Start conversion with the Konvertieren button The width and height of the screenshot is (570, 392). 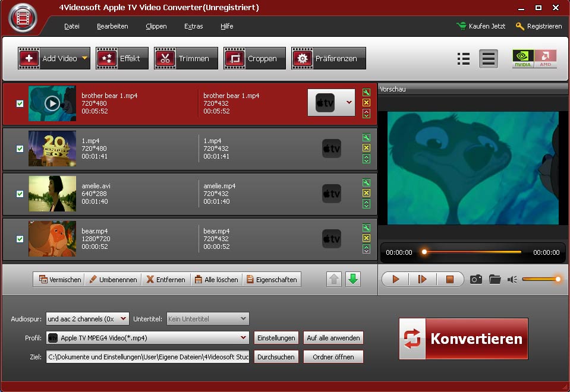pyautogui.click(x=464, y=339)
